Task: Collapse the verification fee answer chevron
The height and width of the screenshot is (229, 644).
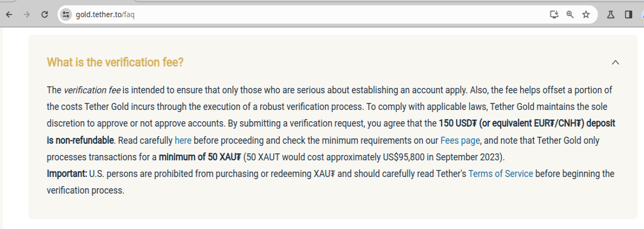Action: pos(616,62)
